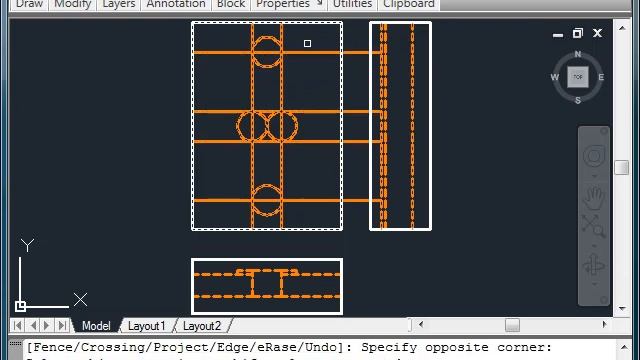Click the vertical scrollbar thumb

click(622, 167)
